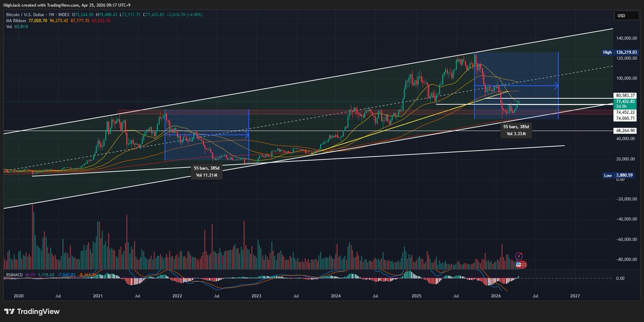Image resolution: width=644 pixels, height=322 pixels.
Task: Click the MA Ribbon value 77,020.70
Action: (38, 21)
